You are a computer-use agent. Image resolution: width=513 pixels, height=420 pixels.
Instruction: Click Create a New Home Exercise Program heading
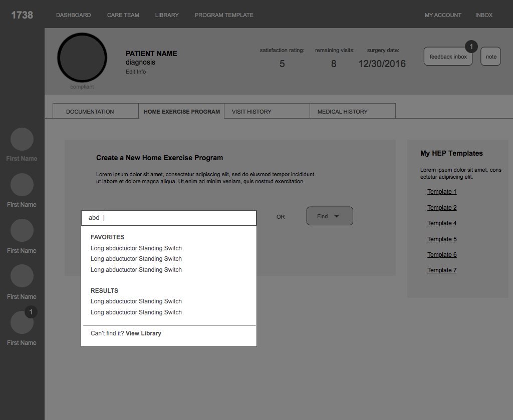click(x=160, y=158)
